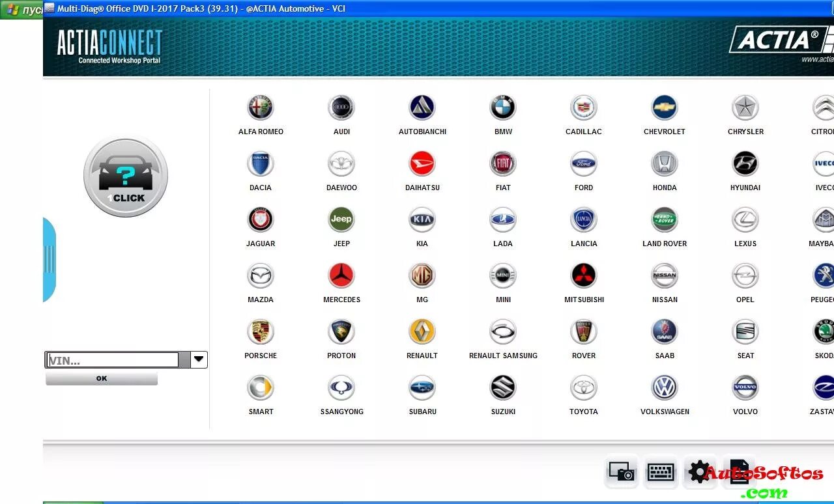Open the Renault brand

coord(422,331)
